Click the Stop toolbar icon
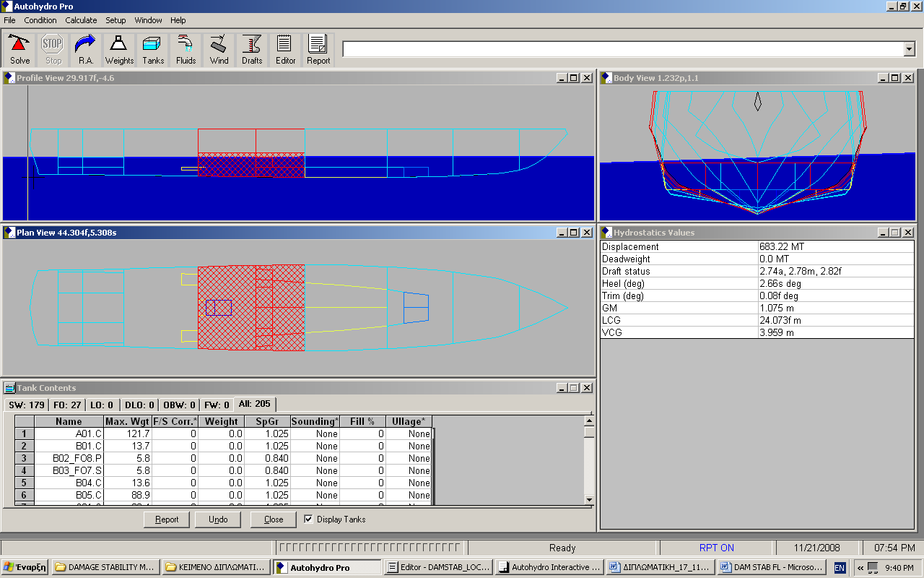Image resolution: width=924 pixels, height=578 pixels. (53, 49)
